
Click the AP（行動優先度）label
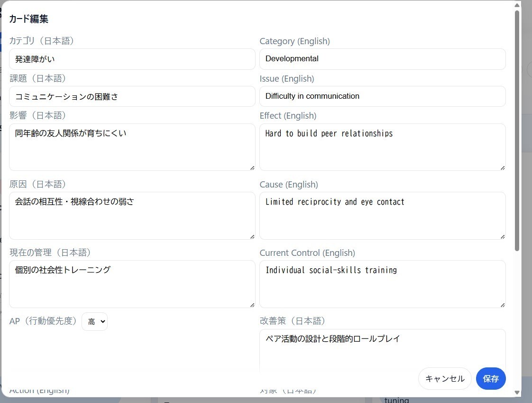click(43, 321)
